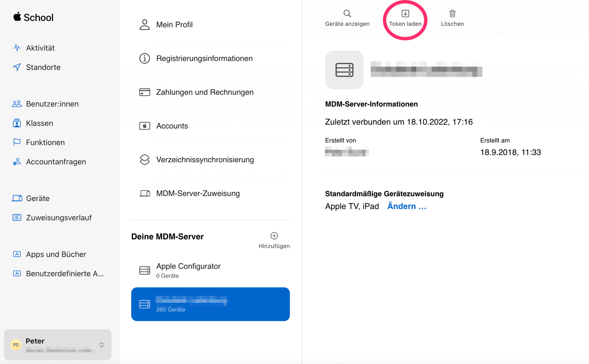Open Mein Profil settings
The height and width of the screenshot is (364, 589).
tap(174, 25)
